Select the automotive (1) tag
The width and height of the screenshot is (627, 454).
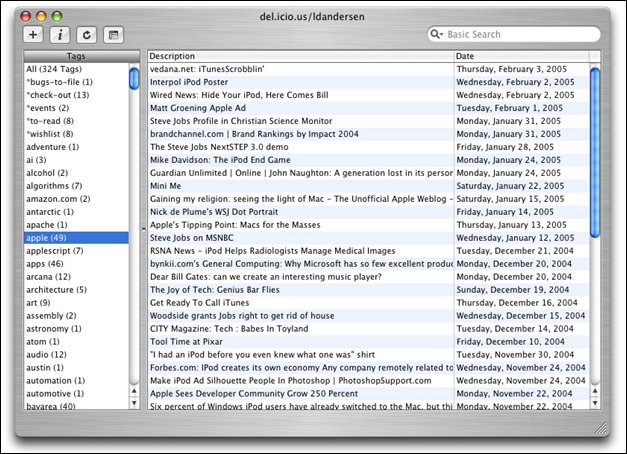tap(76, 394)
